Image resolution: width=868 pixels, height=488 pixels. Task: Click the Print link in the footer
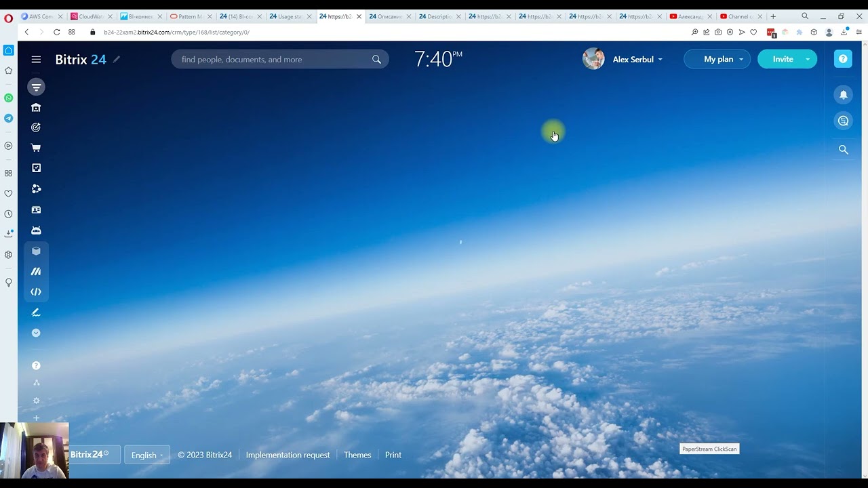tap(393, 455)
